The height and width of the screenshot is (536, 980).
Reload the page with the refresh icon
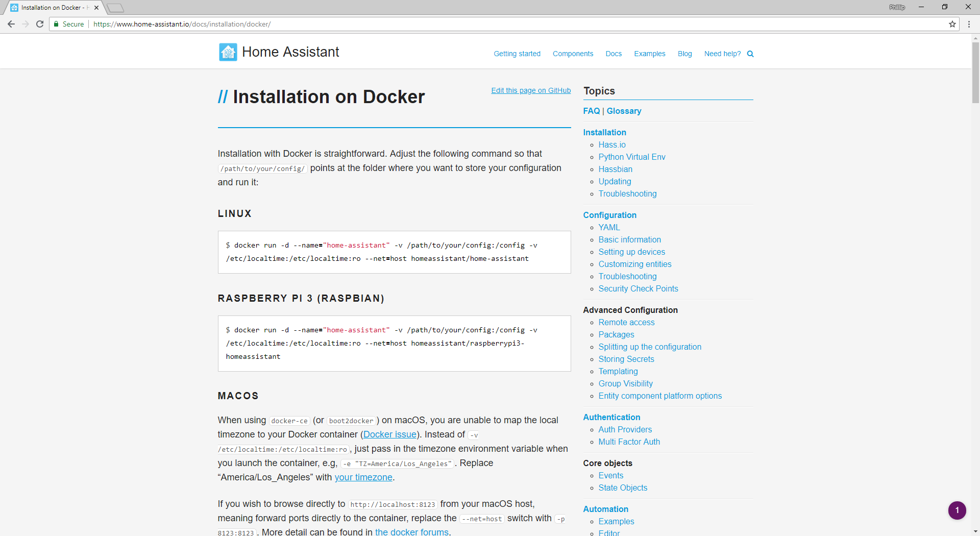pos(40,24)
